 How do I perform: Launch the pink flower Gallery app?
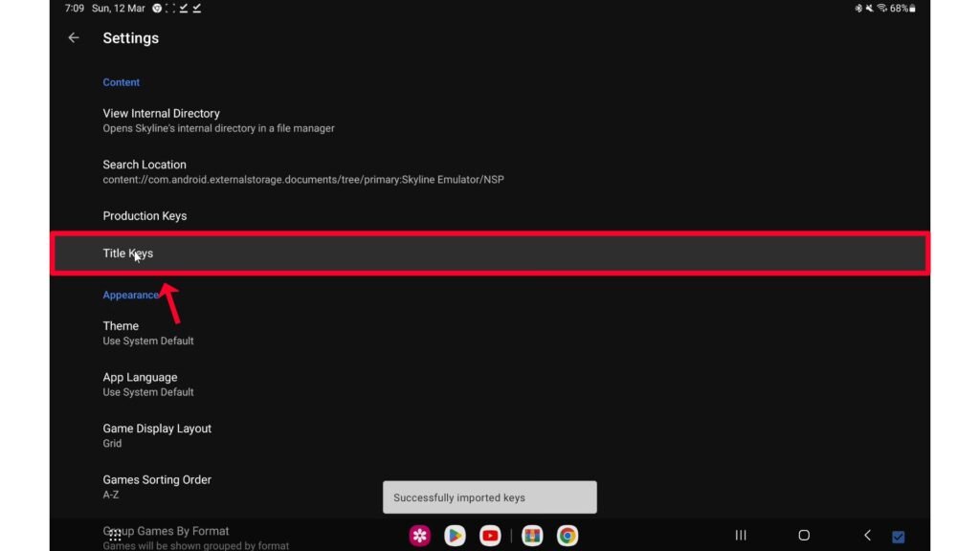point(419,536)
